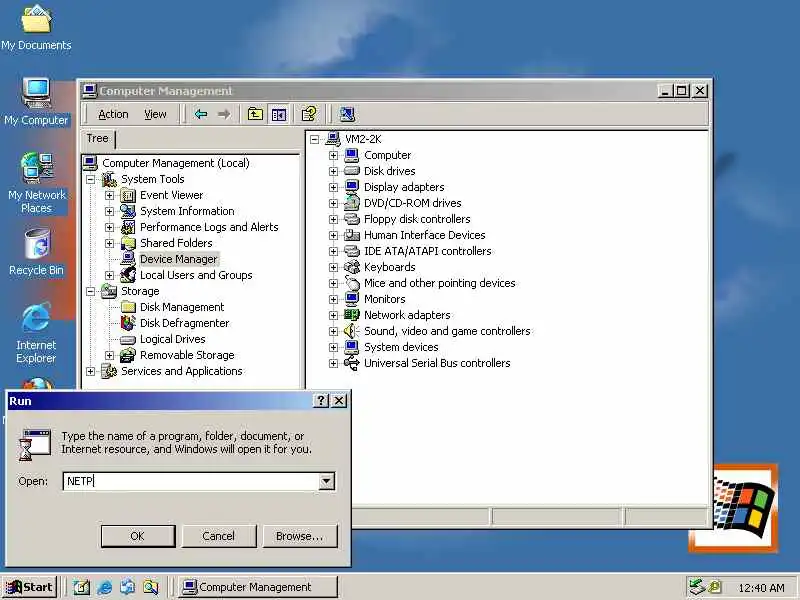The width and height of the screenshot is (800, 600).
Task: Launch Outlook Express from quick launch
Action: [128, 587]
